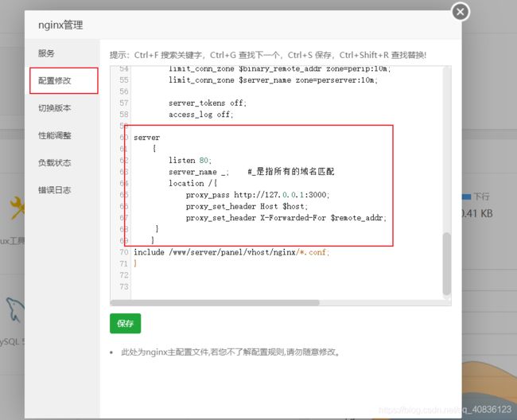Click the X-Forwarded-For header line
517x420 pixels.
click(x=286, y=218)
